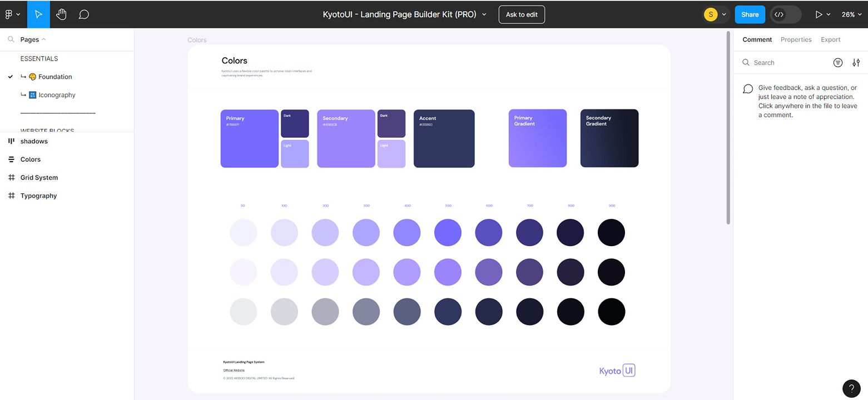Collapse the Pages list with its chevron
This screenshot has width=868, height=400.
pos(44,39)
